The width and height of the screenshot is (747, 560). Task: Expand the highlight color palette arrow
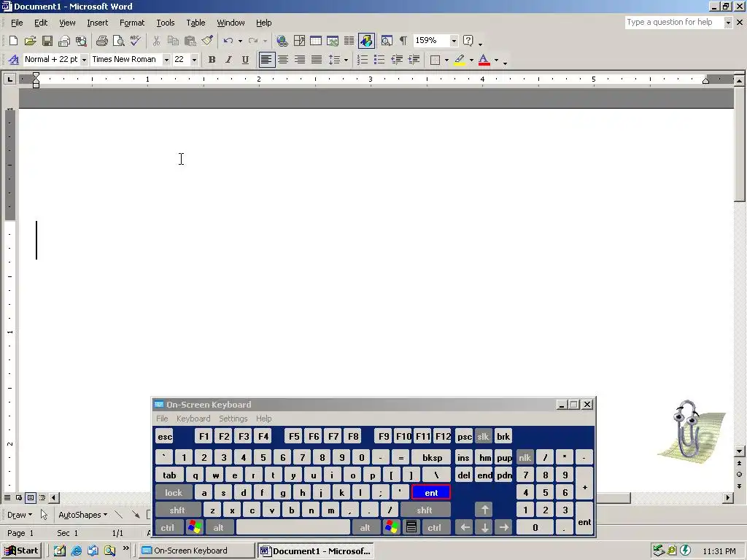click(x=471, y=60)
